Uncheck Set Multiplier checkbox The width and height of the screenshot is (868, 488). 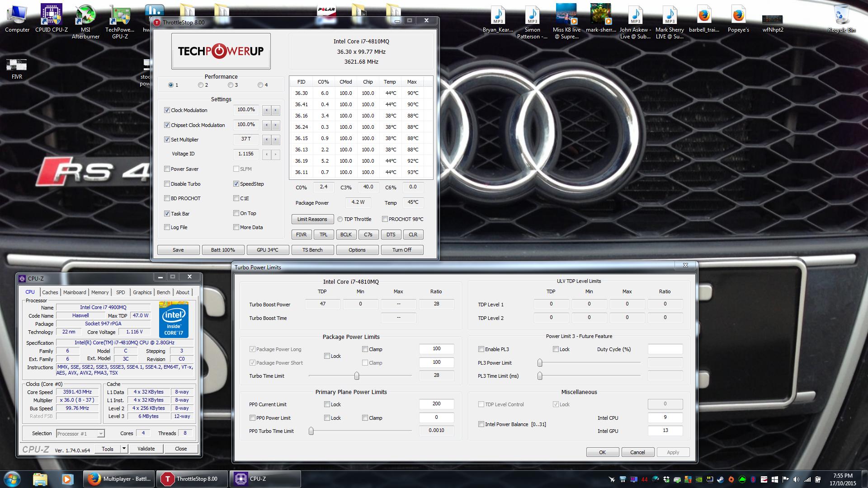click(x=167, y=140)
